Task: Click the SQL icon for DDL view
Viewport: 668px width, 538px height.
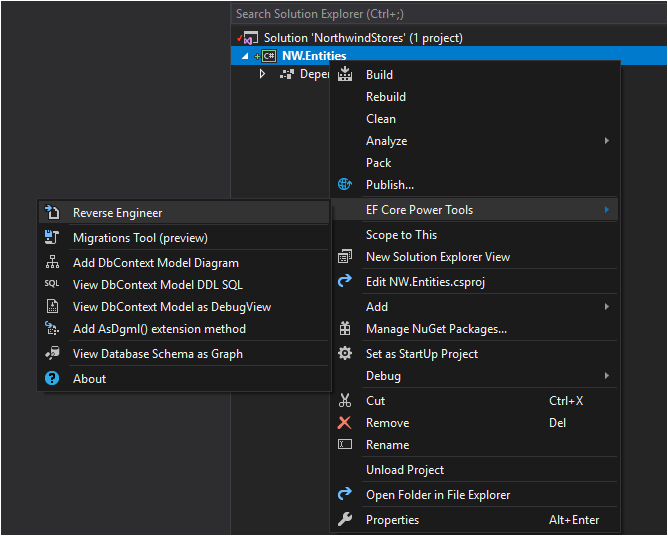Action: pos(52,284)
